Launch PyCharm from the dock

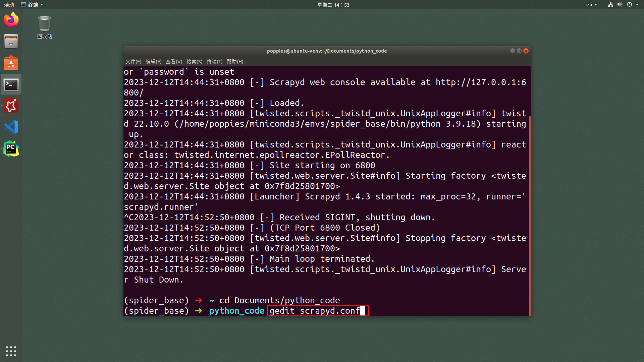(x=11, y=149)
